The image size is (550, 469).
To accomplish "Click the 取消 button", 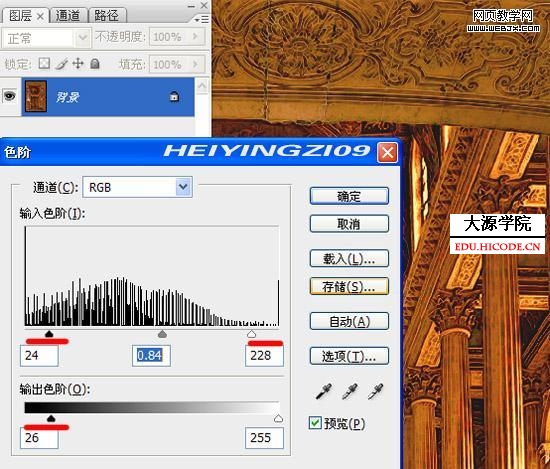I will click(349, 224).
